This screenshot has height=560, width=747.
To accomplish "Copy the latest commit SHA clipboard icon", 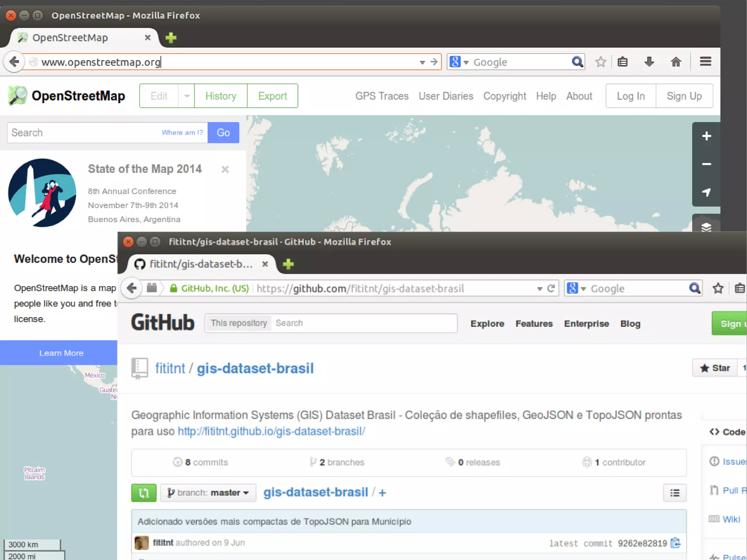I will coord(676,543).
